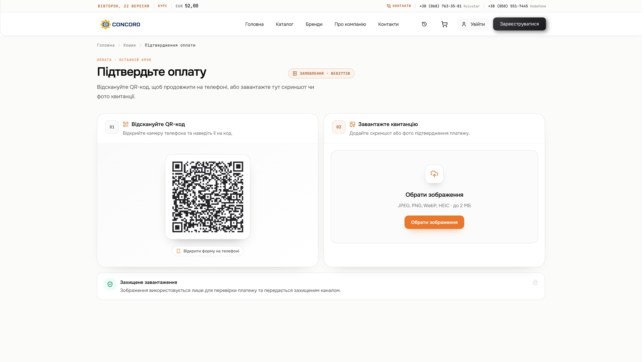The width and height of the screenshot is (644, 362).
Task: Click the 01 step number badge
Action: 112,127
